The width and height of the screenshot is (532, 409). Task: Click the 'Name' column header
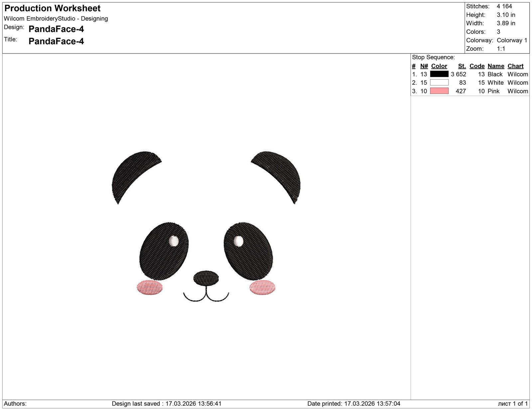click(496, 66)
